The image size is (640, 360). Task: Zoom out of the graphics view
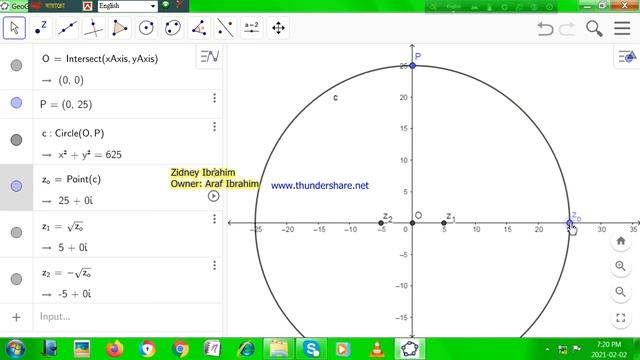point(620,292)
